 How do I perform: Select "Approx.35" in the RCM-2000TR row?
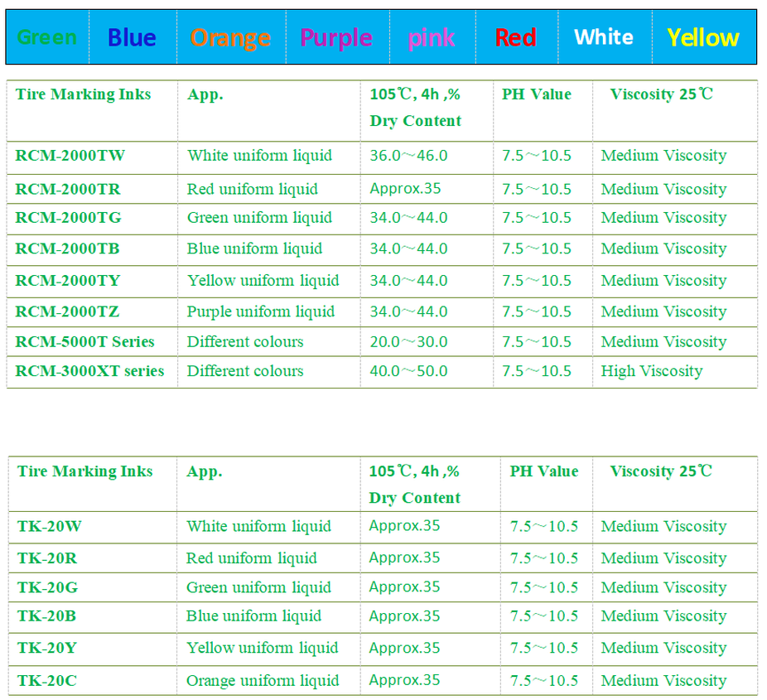[x=405, y=189]
